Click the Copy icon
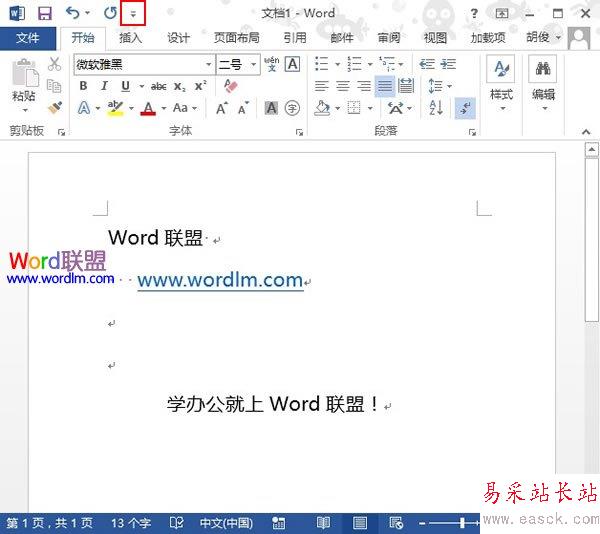 click(54, 86)
